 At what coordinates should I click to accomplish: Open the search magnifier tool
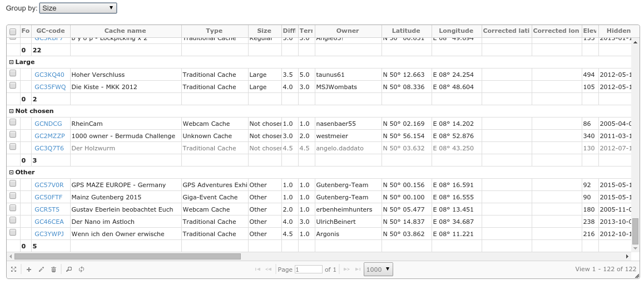click(x=69, y=270)
